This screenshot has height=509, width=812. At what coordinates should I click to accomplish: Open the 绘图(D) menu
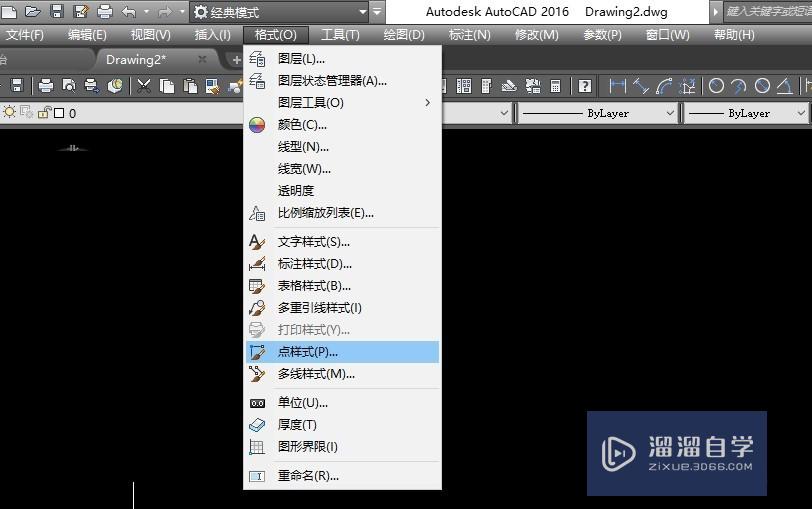404,35
